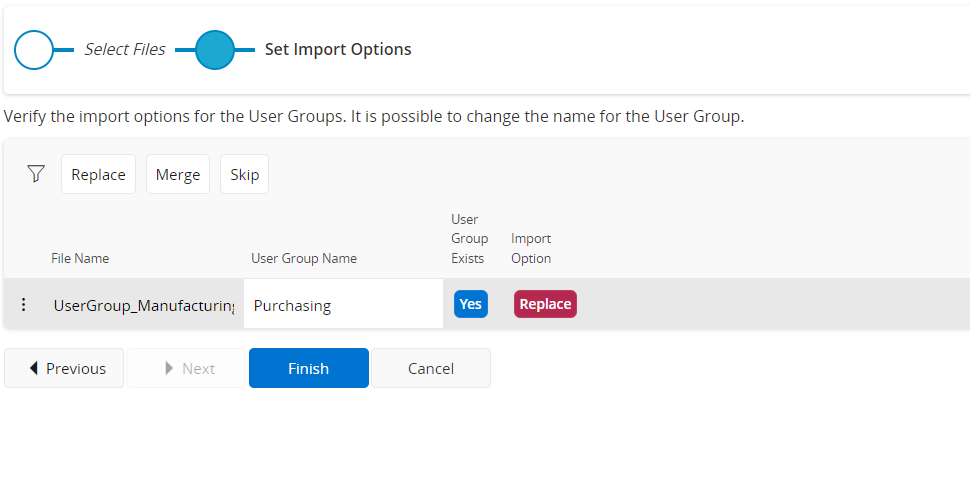Viewport: 970px width, 486px height.
Task: Click the Merge button
Action: click(178, 174)
